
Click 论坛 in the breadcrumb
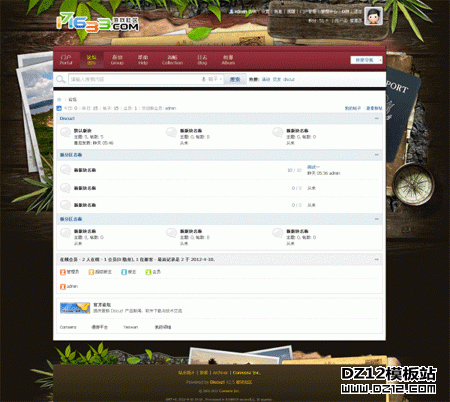(x=72, y=100)
